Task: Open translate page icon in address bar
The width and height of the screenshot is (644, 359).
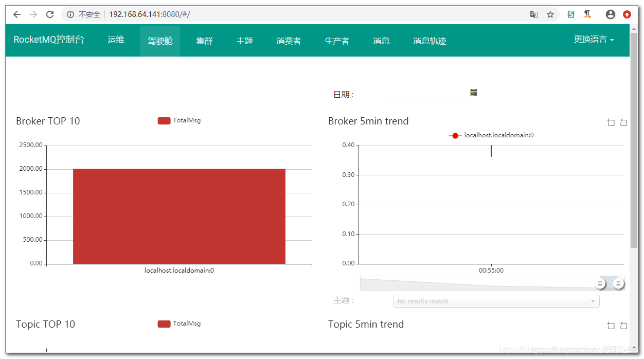Action: [x=534, y=14]
